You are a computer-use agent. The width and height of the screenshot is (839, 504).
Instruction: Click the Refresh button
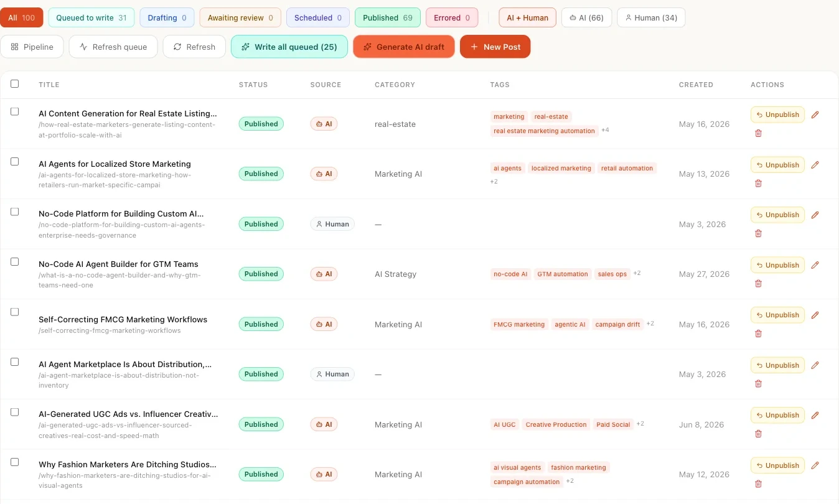pyautogui.click(x=194, y=47)
